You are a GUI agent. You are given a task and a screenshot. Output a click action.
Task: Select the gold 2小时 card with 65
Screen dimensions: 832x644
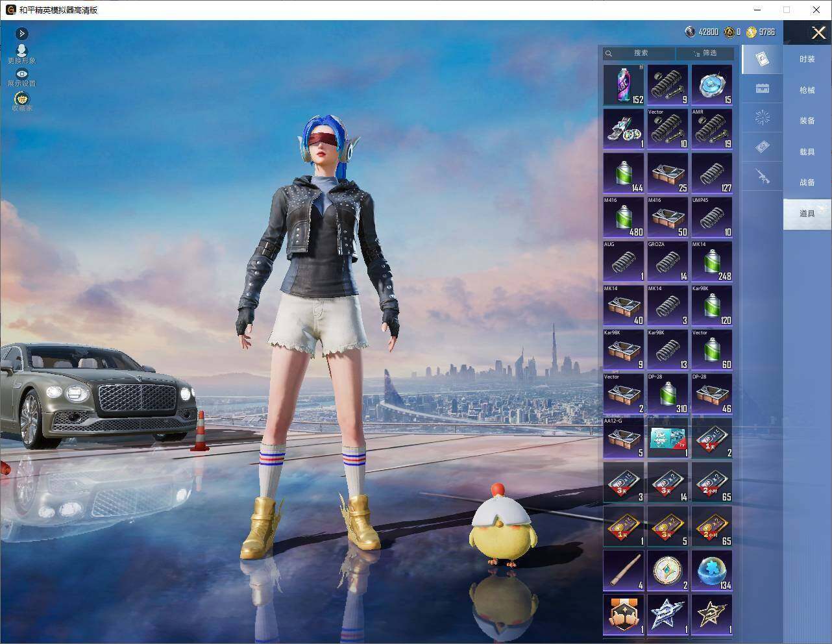[712, 526]
